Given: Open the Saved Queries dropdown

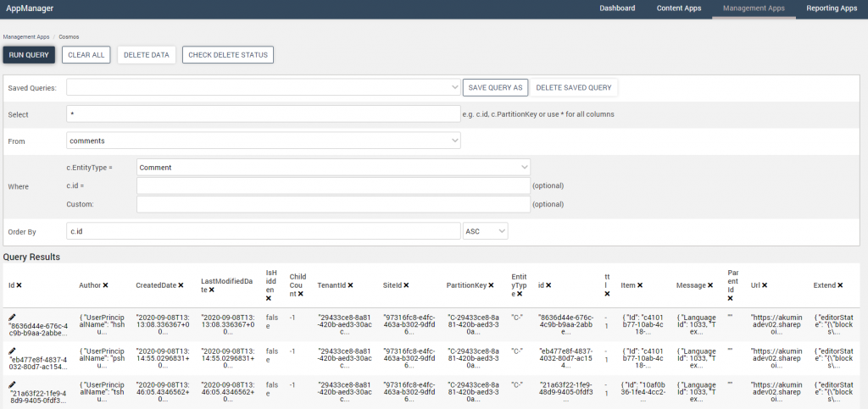Looking at the screenshot, I should (263, 87).
